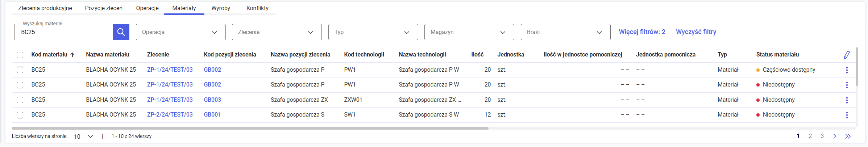Click the horizontal table scrollbar

tap(250, 128)
